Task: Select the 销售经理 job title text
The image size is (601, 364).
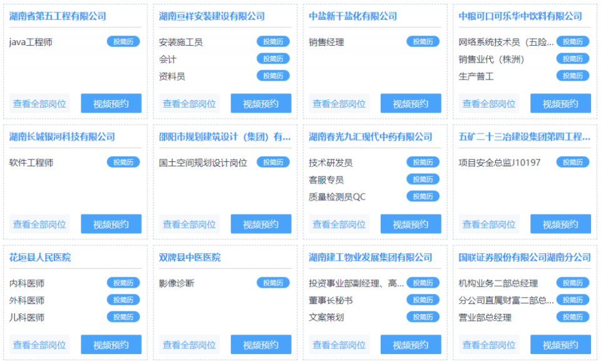Action: tap(327, 42)
